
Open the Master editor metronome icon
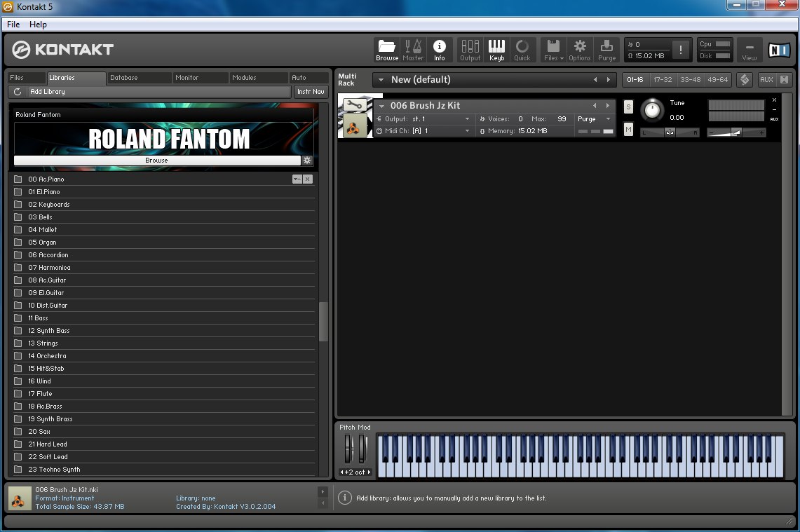pos(413,50)
